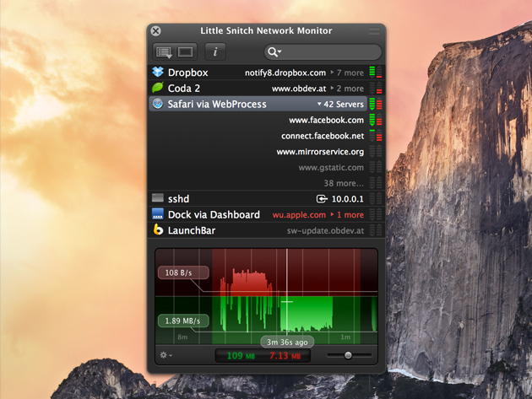This screenshot has height=399, width=532.
Task: Show the '38 more…' servers
Action: (344, 183)
